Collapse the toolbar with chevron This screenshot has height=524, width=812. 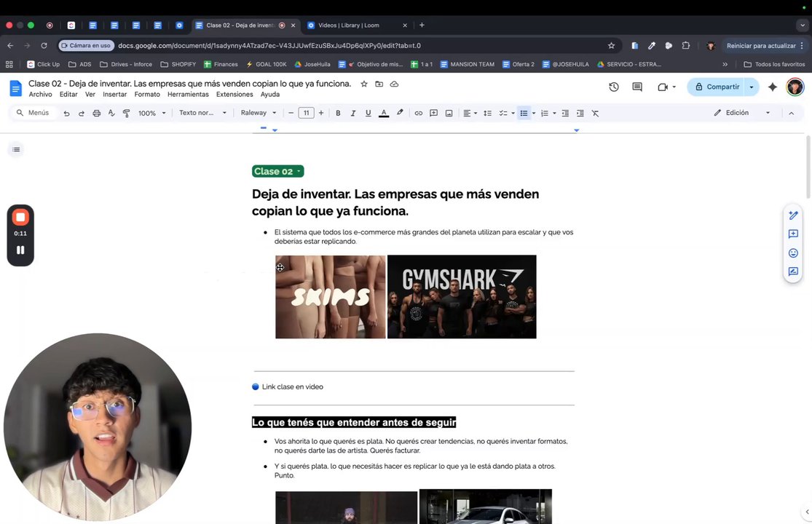pyautogui.click(x=792, y=114)
